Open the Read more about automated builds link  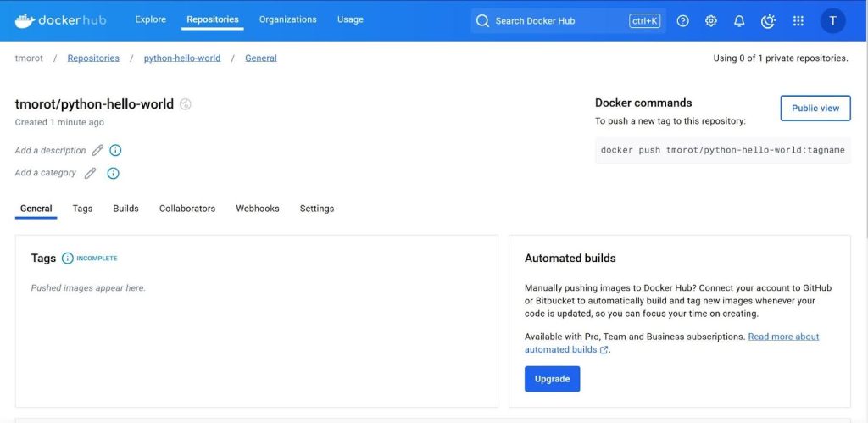pos(782,337)
